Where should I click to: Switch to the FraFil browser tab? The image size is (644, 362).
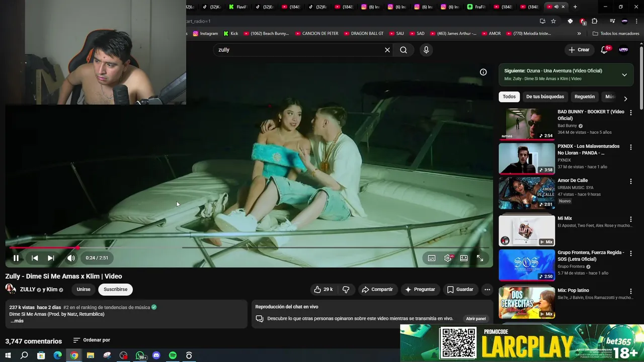(476, 7)
